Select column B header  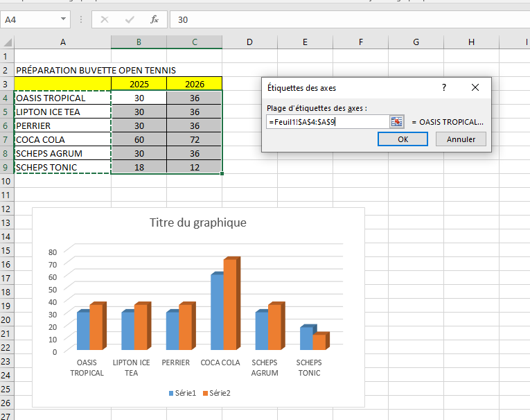pos(139,42)
